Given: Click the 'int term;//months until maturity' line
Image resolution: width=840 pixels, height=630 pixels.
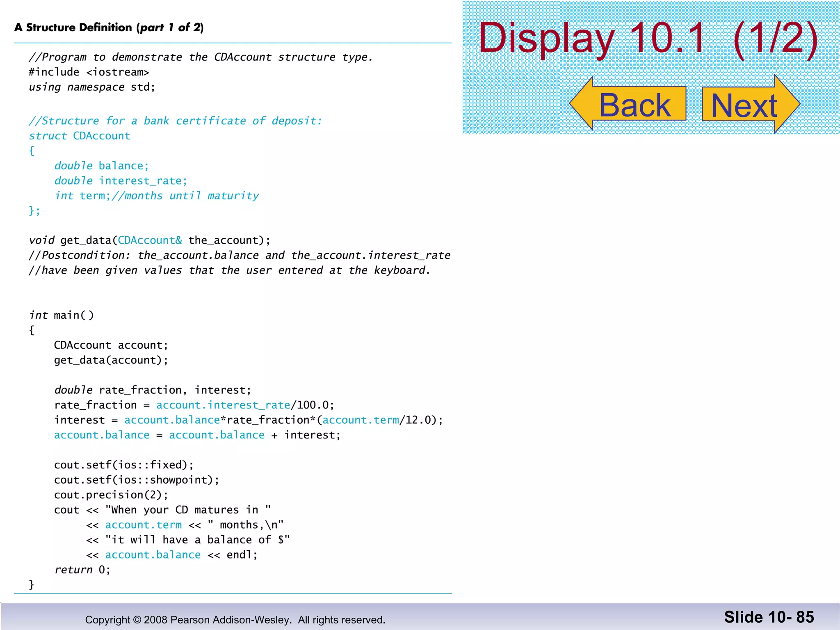Looking at the screenshot, I should (157, 196).
